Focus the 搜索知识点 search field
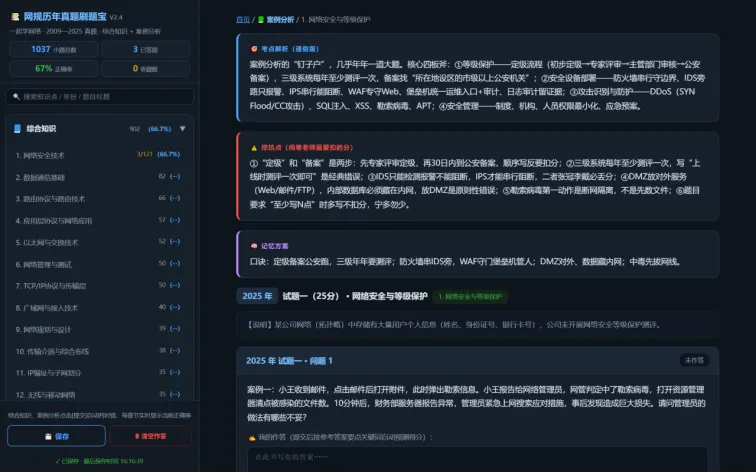Screen dimensions: 756x473 99,96
